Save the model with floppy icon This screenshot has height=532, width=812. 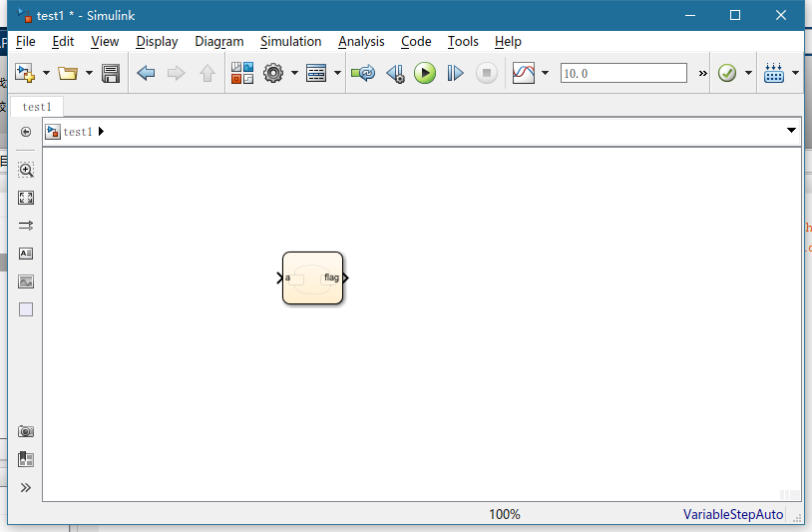[x=111, y=73]
